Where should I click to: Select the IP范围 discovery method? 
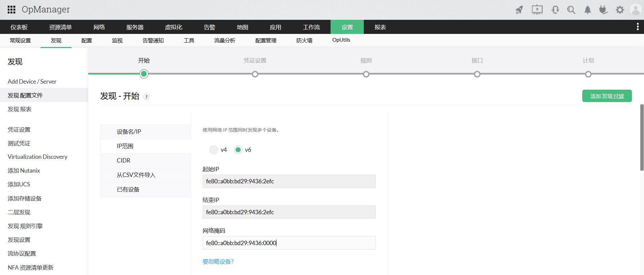[146, 146]
